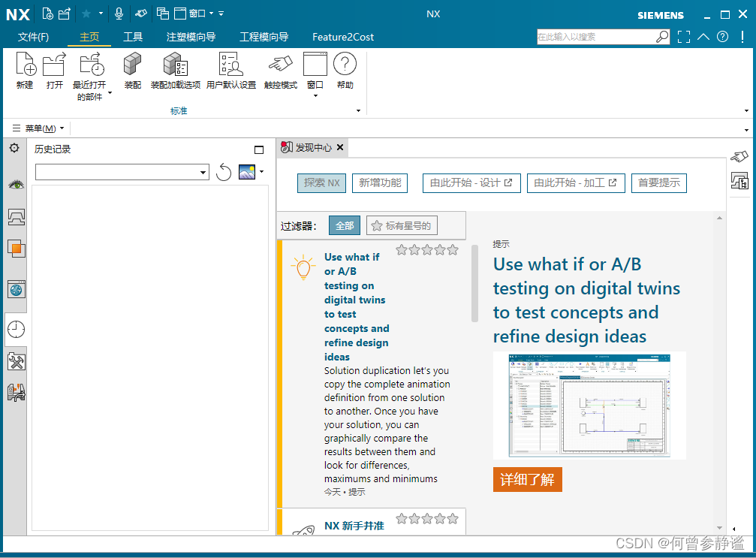The width and height of the screenshot is (756, 558).
Task: Close the 发现中心 tab
Action: tap(340, 147)
